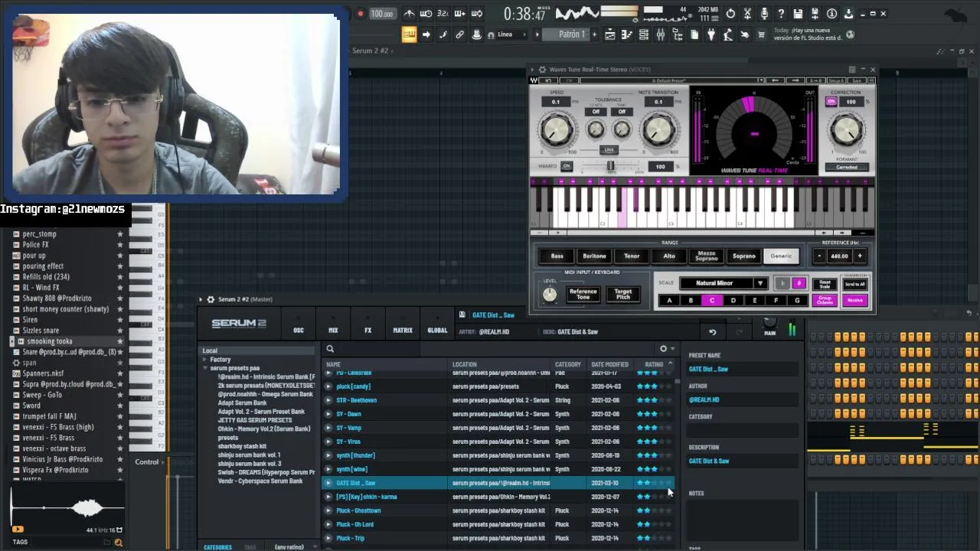Viewport: 980px width, 551px height.
Task: Select the CATEGORIES tab in Serum browser
Action: point(217,546)
